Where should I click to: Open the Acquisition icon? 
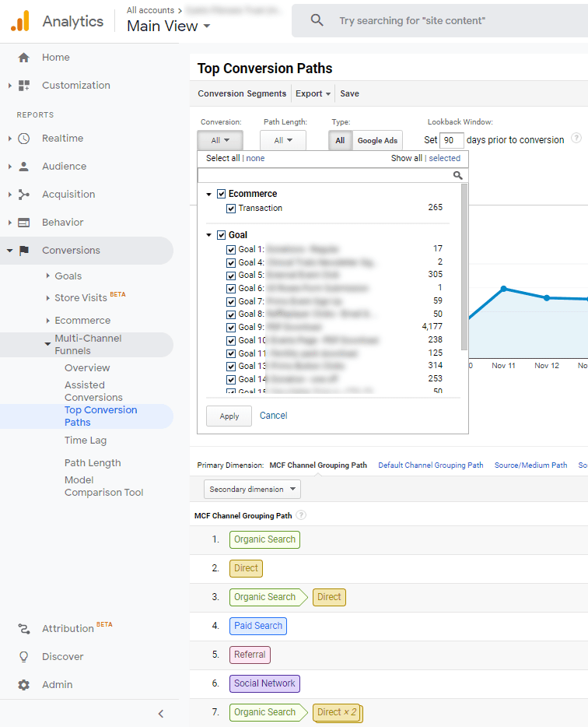click(x=23, y=195)
